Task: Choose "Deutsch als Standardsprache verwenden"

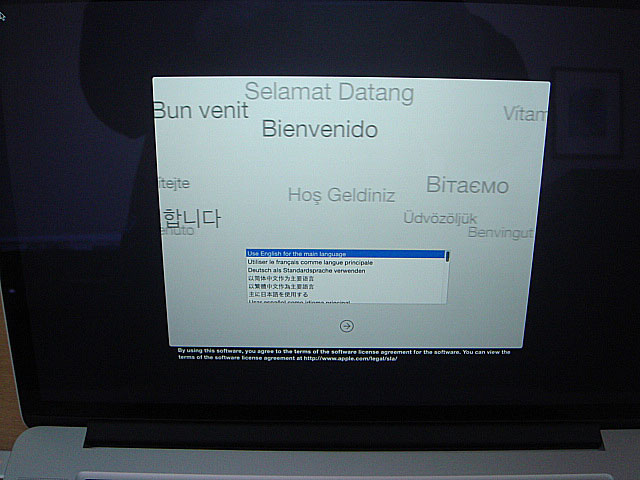Action: coord(345,271)
